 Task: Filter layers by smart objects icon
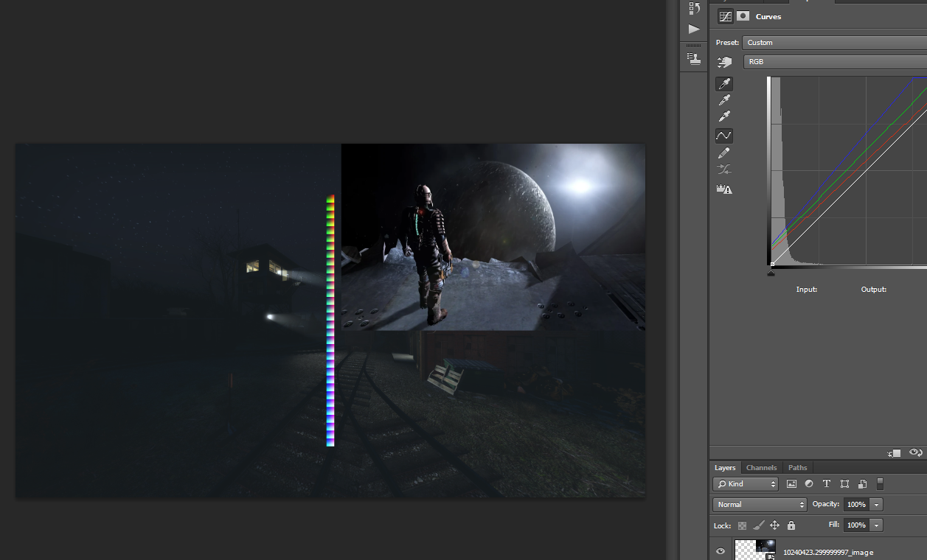862,484
